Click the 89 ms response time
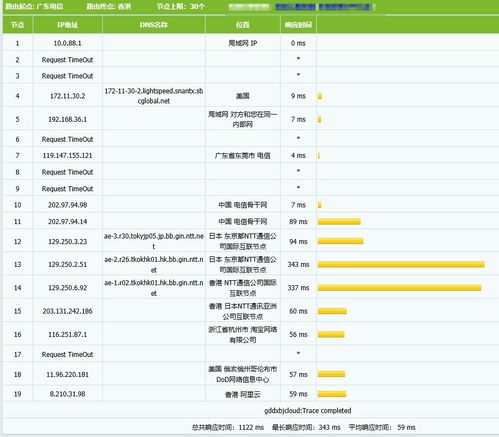The width and height of the screenshot is (499, 437). pyautogui.click(x=298, y=222)
